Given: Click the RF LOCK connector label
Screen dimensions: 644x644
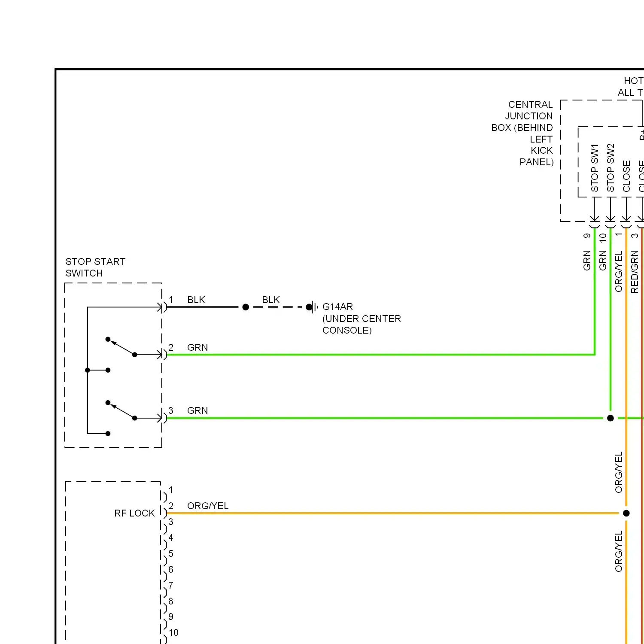Looking at the screenshot, I should tap(134, 513).
